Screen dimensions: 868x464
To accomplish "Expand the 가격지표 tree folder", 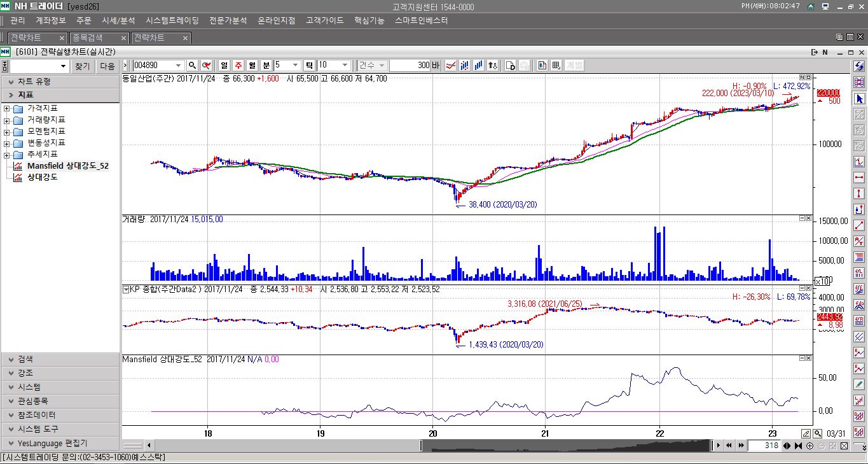I will [6, 108].
